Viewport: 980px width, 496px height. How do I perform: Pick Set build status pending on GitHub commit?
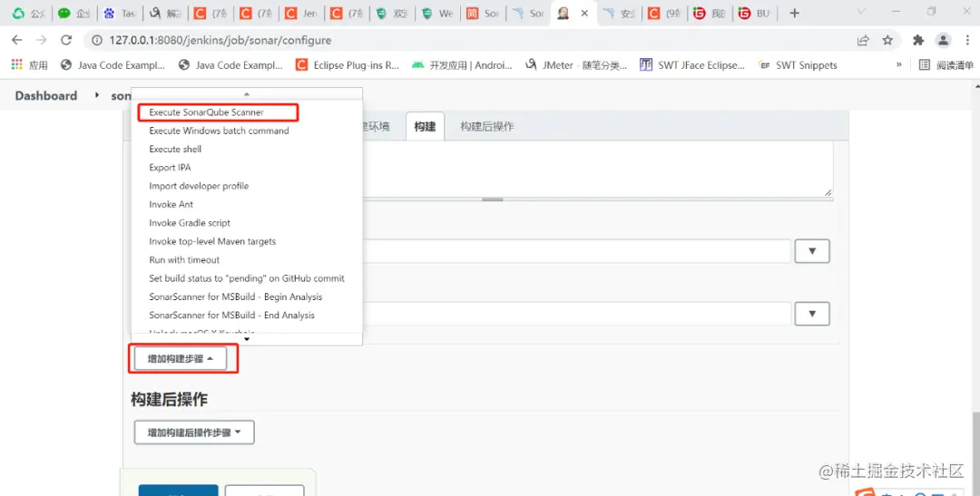(x=247, y=278)
